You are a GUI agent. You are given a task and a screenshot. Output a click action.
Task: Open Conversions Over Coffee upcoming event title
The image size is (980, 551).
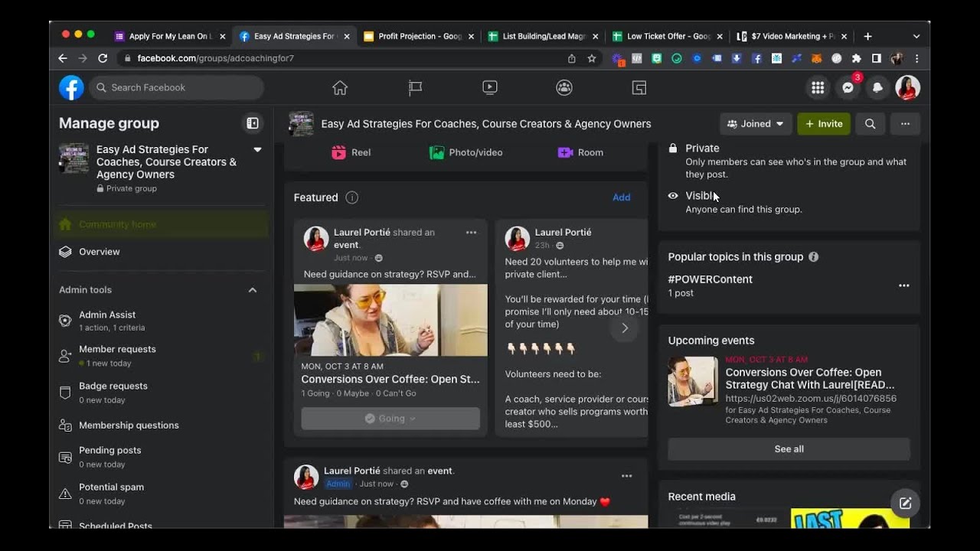coord(810,379)
